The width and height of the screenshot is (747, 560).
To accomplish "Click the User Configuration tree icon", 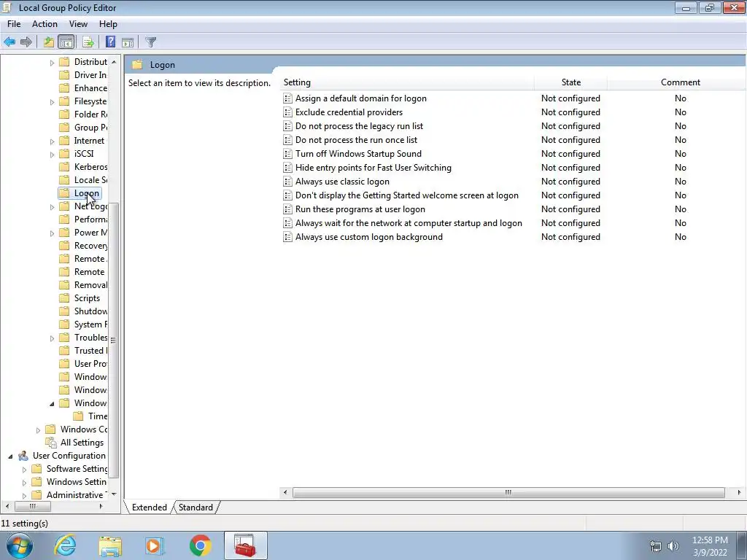I will point(23,456).
